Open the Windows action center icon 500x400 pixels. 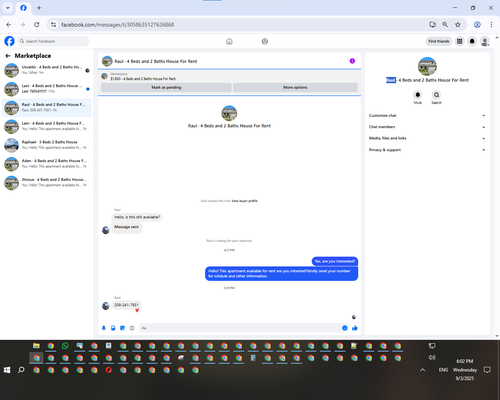click(487, 370)
